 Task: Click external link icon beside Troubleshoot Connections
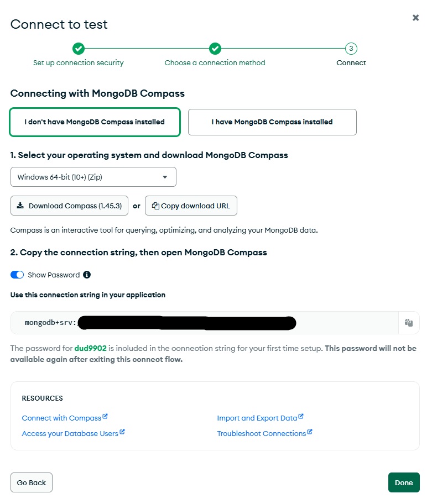coord(309,432)
